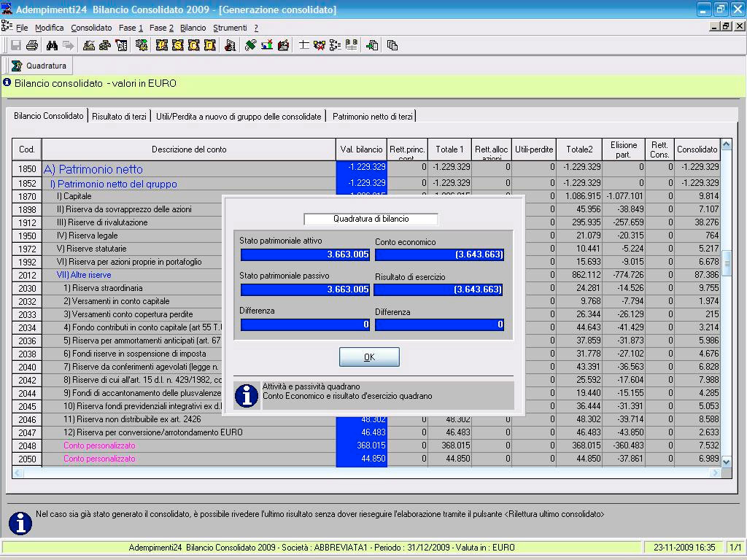Click the table's scroll up arrow
This screenshot has width=747, height=560.
coord(726,144)
